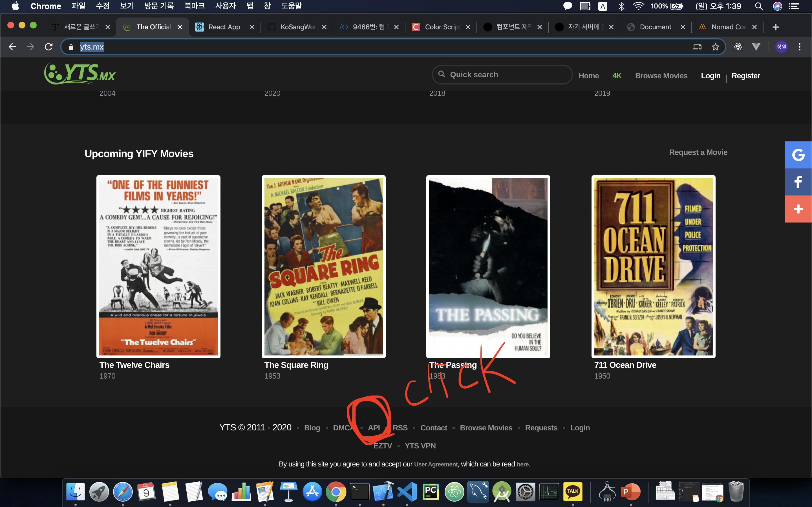Click the orange plus share icon
The height and width of the screenshot is (507, 812).
click(x=798, y=209)
